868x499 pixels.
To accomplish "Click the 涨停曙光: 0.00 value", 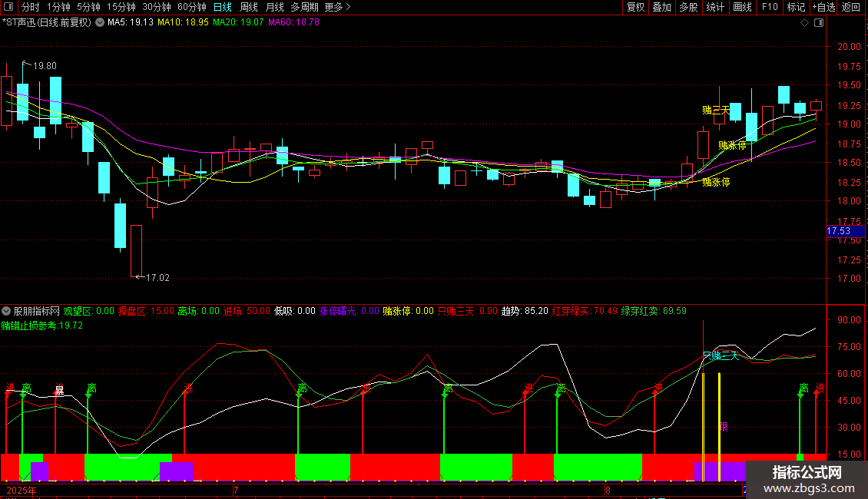I will click(349, 312).
